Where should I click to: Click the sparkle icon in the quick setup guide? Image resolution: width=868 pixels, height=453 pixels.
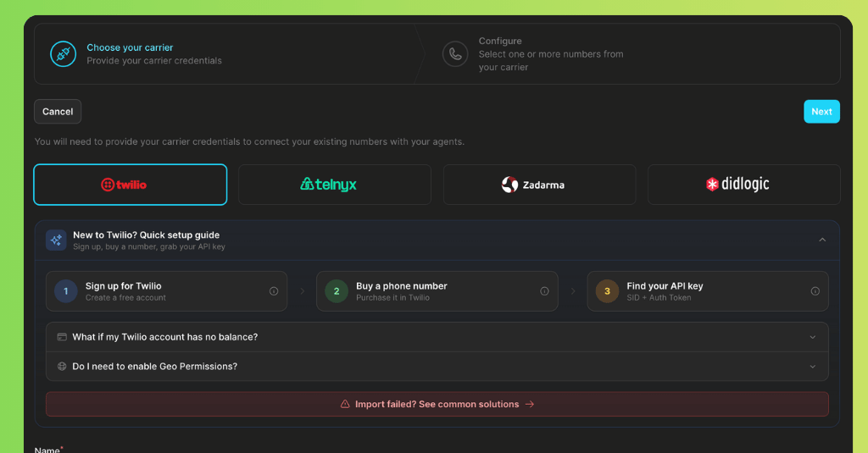[56, 240]
